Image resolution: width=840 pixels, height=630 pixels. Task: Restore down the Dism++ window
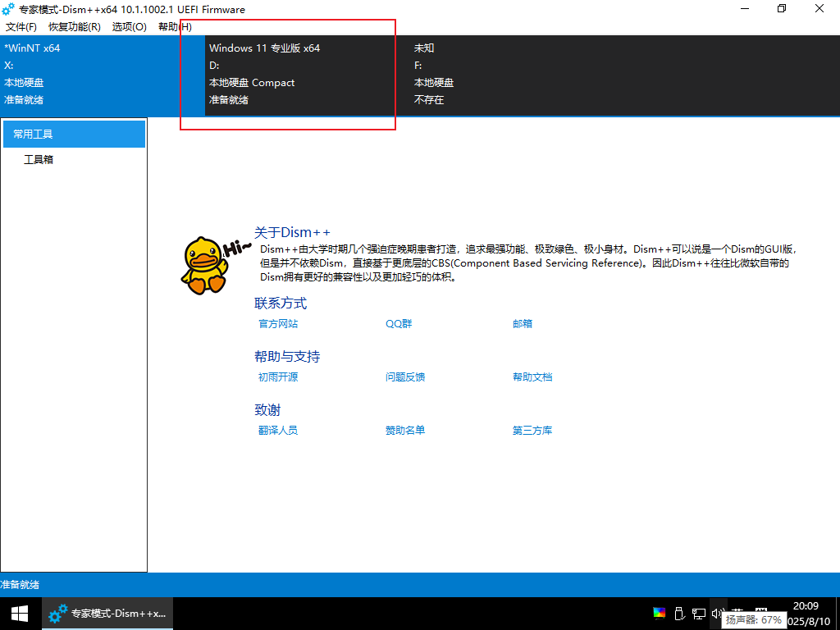pos(782,8)
